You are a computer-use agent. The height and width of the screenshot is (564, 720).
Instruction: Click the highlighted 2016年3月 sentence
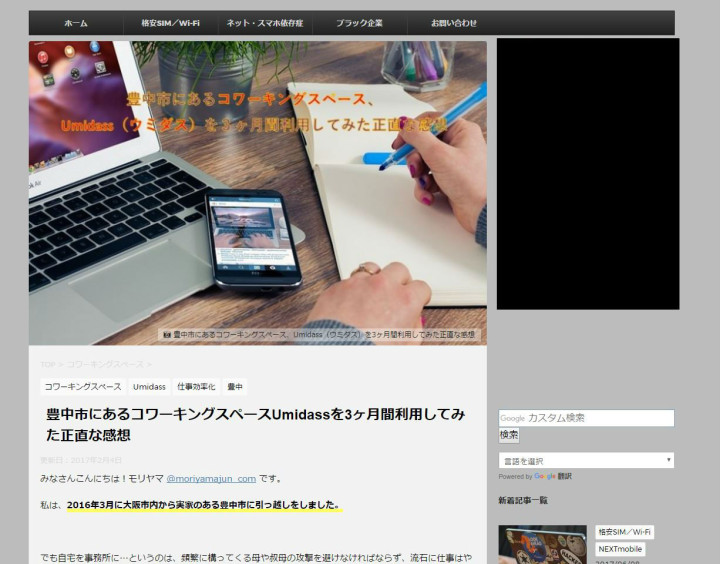(x=204, y=505)
